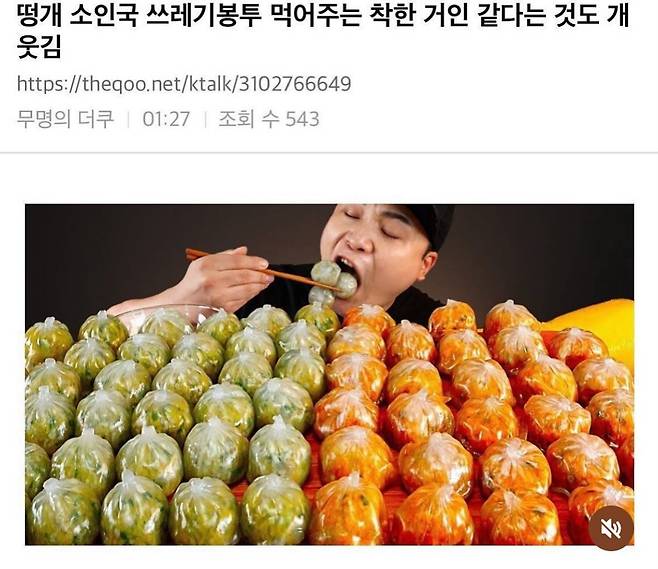The width and height of the screenshot is (658, 569).
Task: Click the horizontal line below the post metadata
Action: click(x=329, y=152)
